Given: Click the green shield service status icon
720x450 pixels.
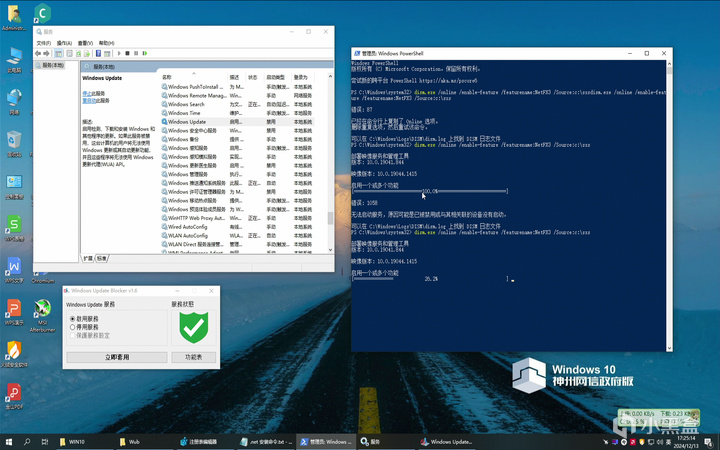Looking at the screenshot, I should [x=193, y=326].
